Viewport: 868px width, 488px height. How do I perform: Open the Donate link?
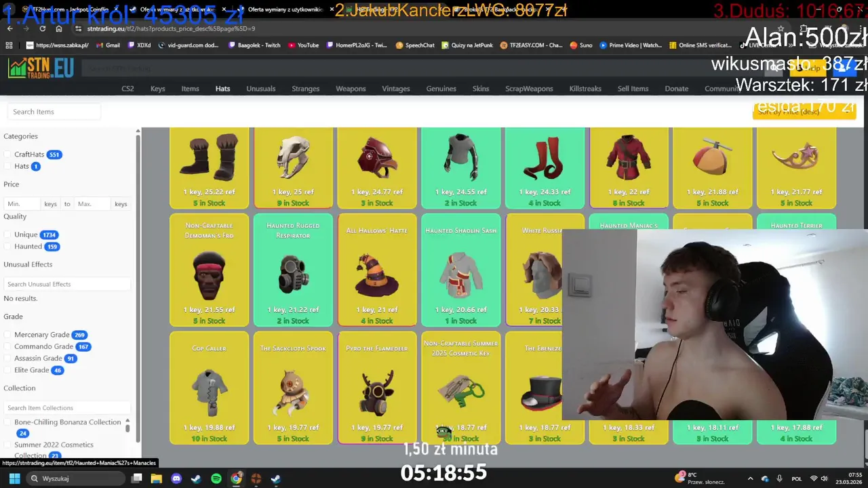[676, 89]
